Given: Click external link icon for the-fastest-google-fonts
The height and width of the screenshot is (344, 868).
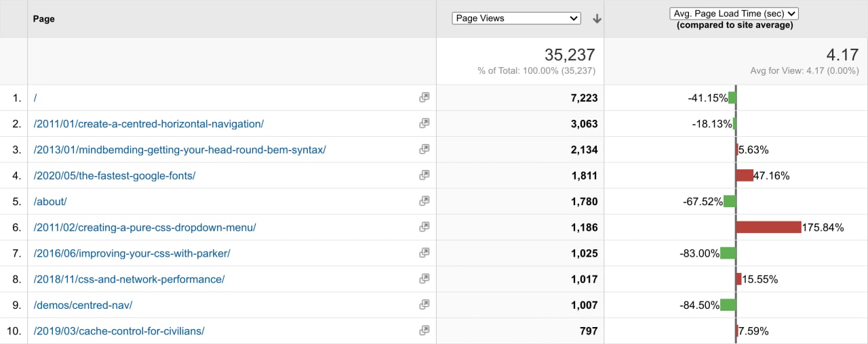Looking at the screenshot, I should (424, 175).
